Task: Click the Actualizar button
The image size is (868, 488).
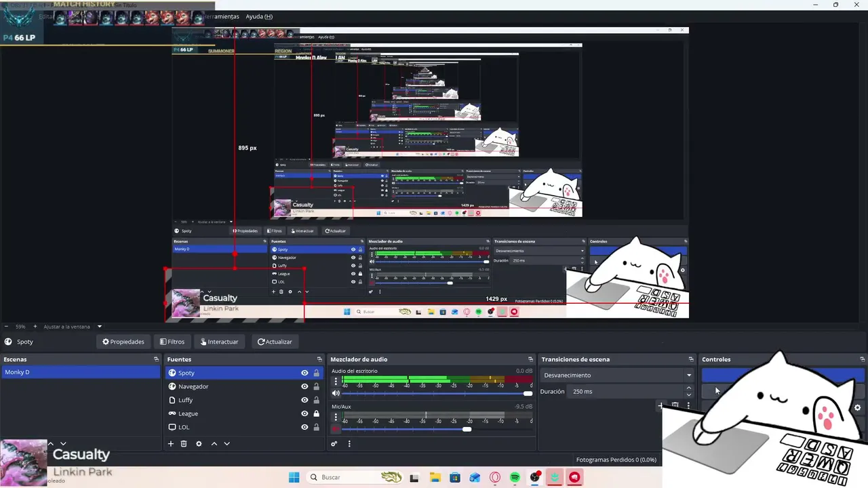Action: 275,342
